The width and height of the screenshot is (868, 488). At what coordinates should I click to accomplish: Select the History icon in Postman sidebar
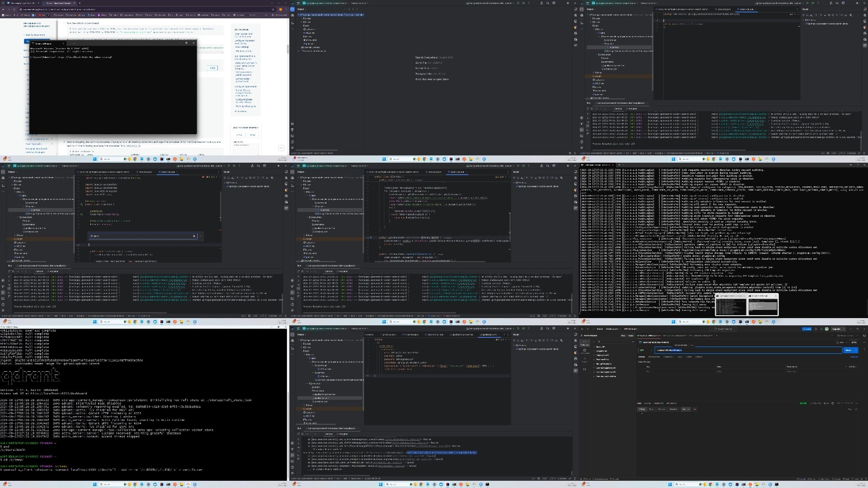coord(584,360)
